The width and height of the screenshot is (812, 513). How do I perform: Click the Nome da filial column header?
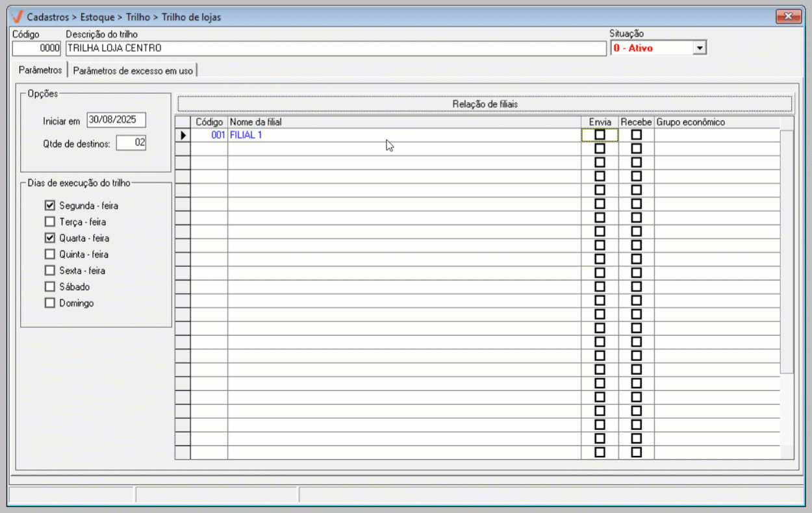click(404, 122)
